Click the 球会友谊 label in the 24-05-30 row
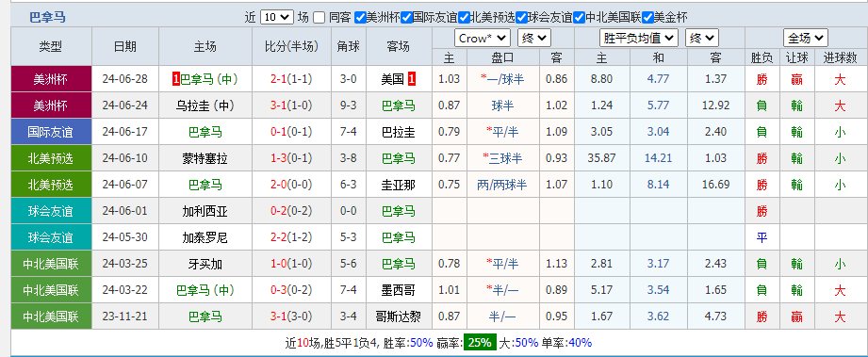This screenshot has height=357, width=868. [x=50, y=237]
